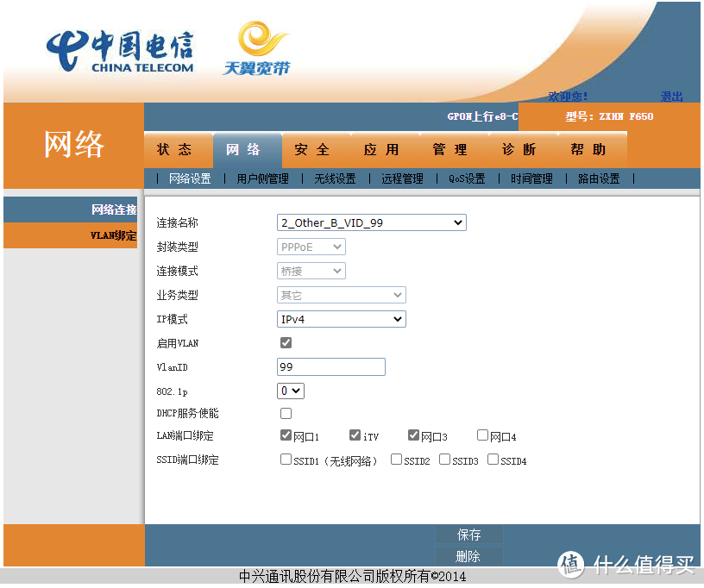Click the VlanID input field
This screenshot has height=588, width=704.
point(331,366)
